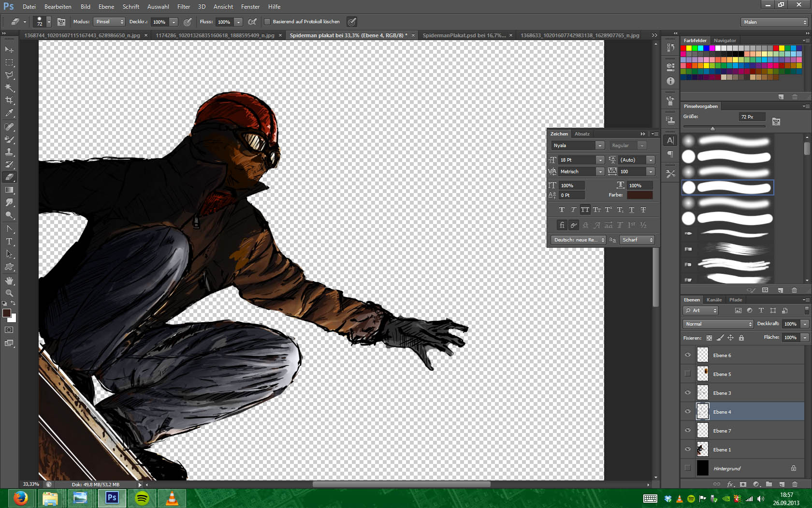Select the Magic Wand tool
The width and height of the screenshot is (812, 508).
[x=9, y=88]
